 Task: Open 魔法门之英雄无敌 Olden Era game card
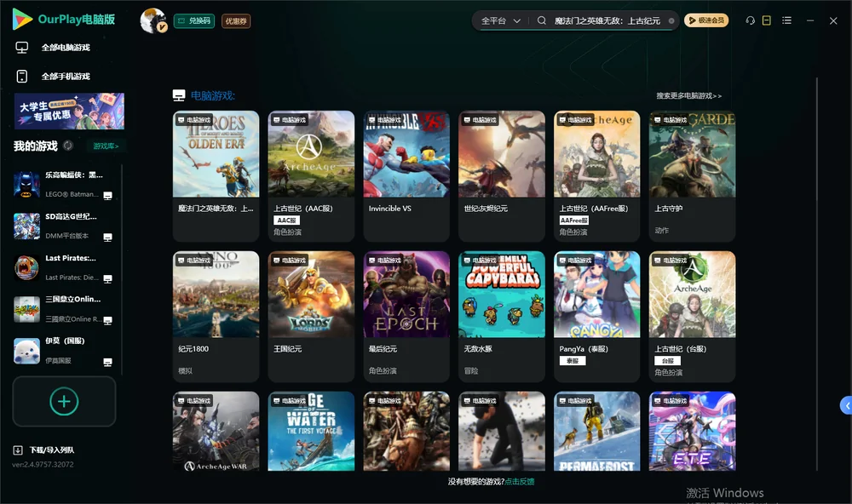216,176
